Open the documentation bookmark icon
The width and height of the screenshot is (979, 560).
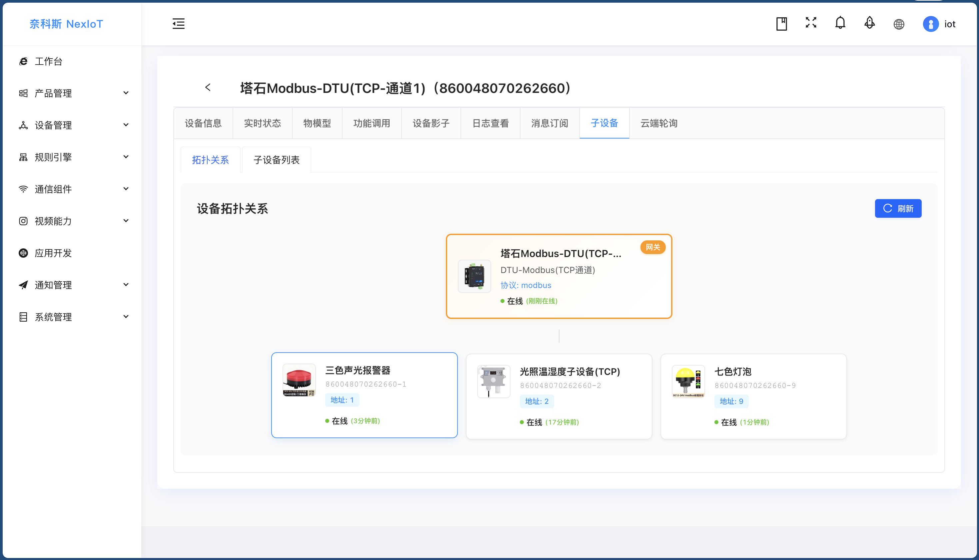tap(781, 24)
